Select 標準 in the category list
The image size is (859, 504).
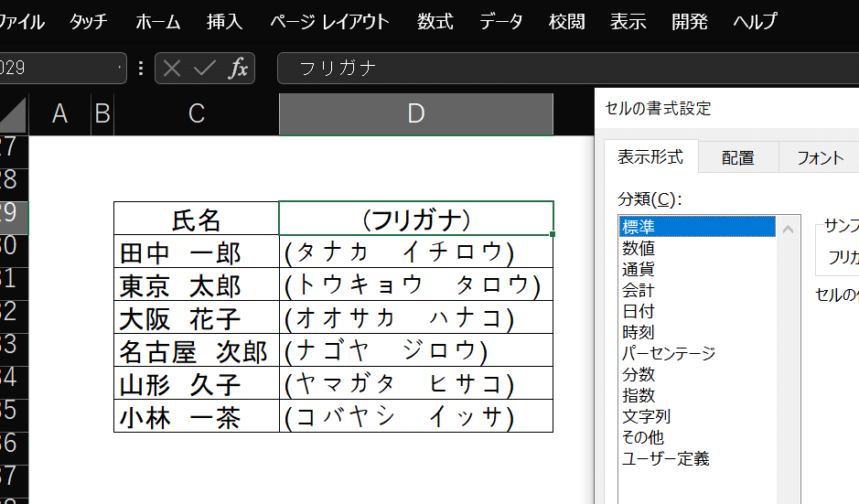click(x=697, y=227)
